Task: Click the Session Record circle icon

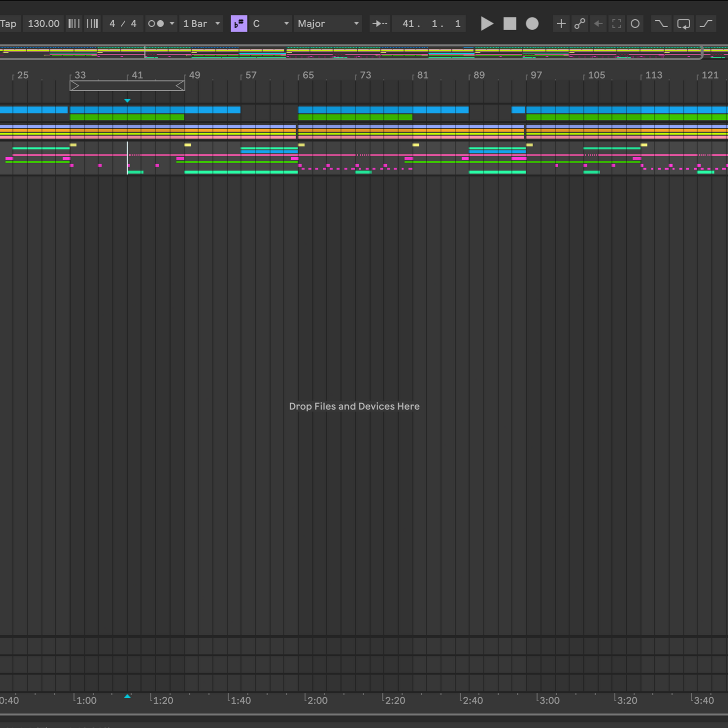Action: pyautogui.click(x=635, y=24)
